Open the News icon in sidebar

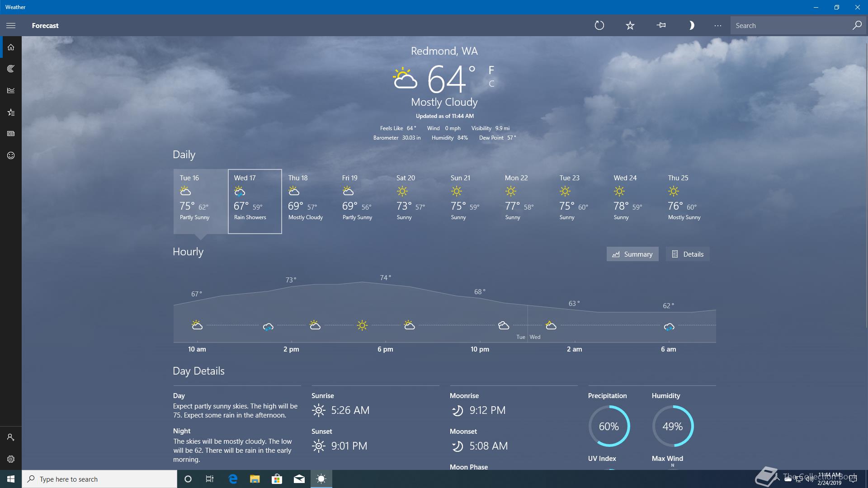[11, 134]
